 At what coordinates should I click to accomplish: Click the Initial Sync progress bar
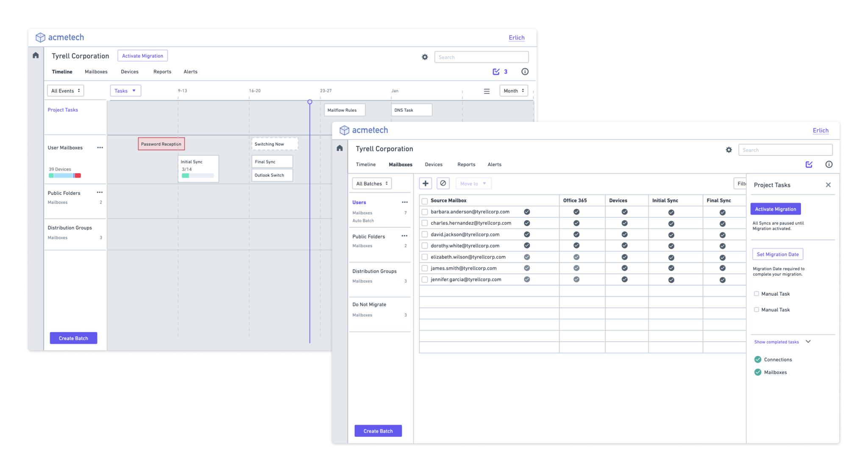click(198, 175)
